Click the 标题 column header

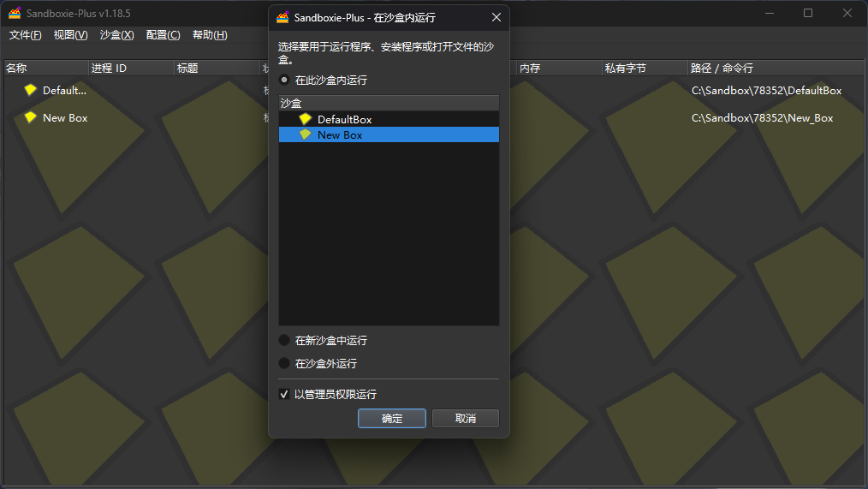pyautogui.click(x=217, y=69)
